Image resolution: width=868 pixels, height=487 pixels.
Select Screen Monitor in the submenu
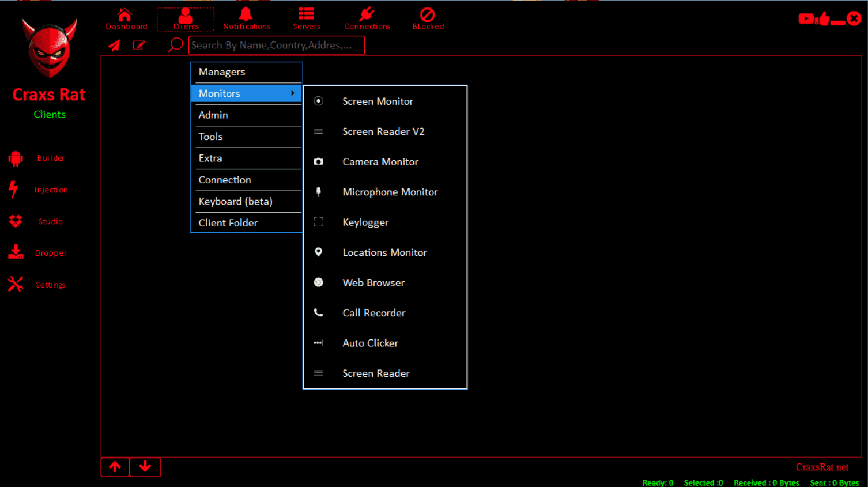click(385, 101)
